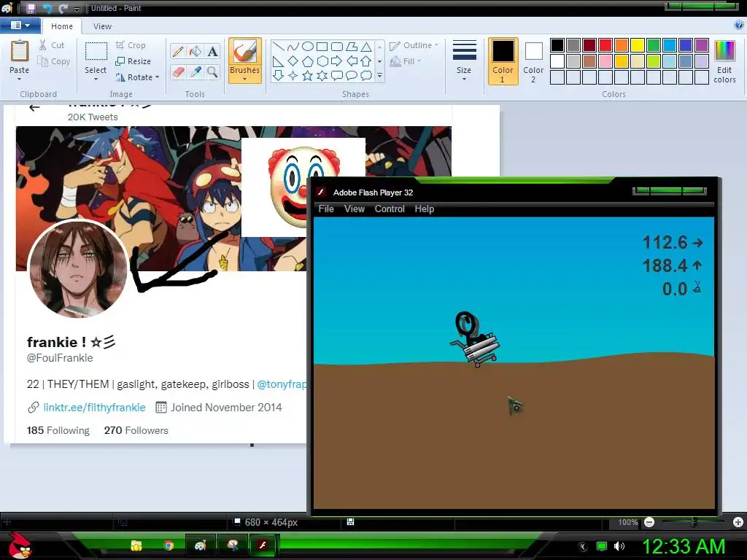Open the Rotate dropdown

pos(138,77)
